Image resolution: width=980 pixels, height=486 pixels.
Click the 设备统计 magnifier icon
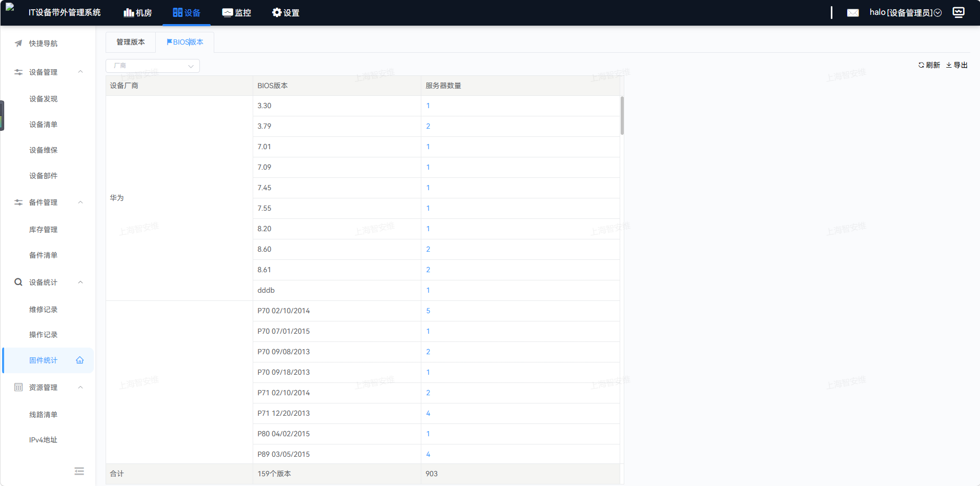[x=18, y=282]
